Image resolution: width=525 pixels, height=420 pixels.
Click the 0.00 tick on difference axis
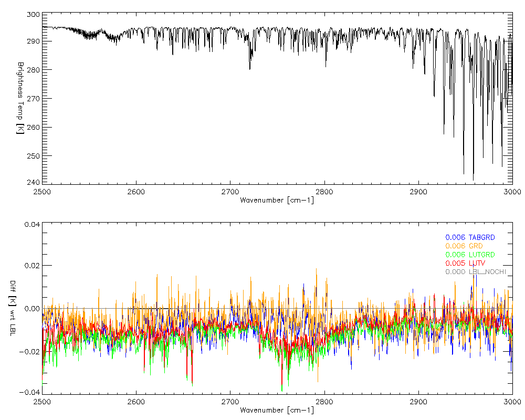tap(31, 309)
